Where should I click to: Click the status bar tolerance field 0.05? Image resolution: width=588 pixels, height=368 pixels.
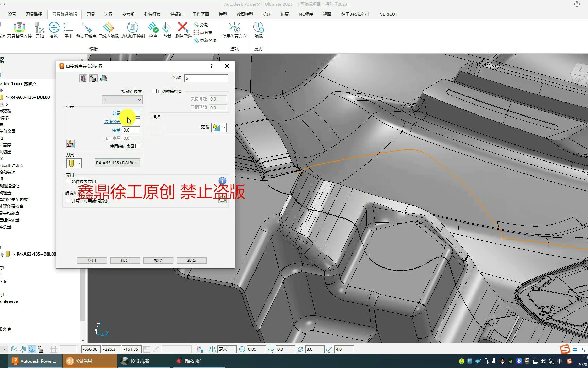tap(257, 349)
